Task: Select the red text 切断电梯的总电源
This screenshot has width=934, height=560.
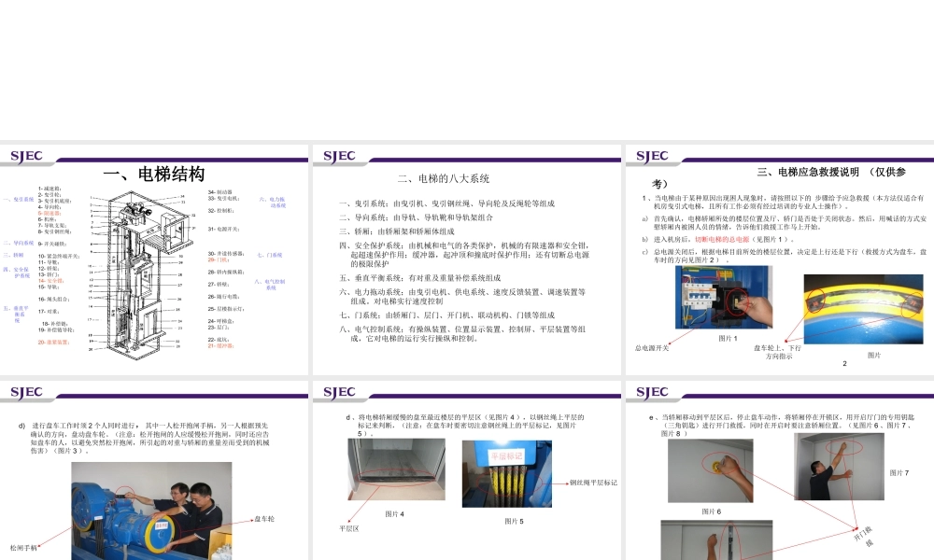Action: tap(722, 239)
